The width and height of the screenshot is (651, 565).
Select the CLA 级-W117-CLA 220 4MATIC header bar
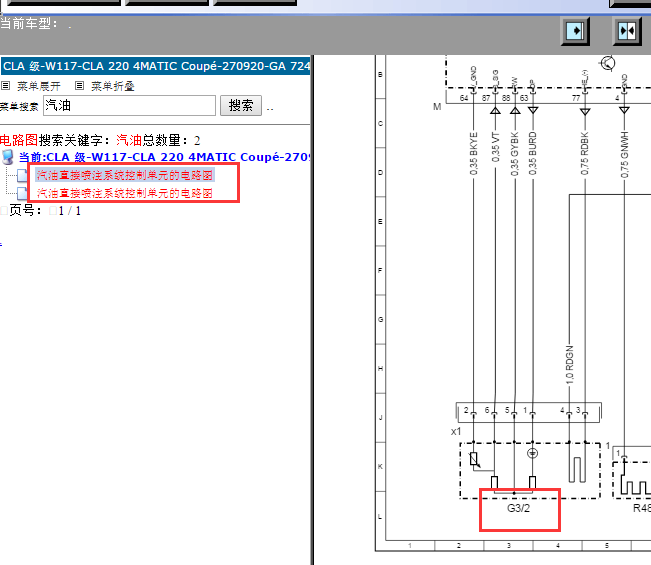pyautogui.click(x=155, y=66)
